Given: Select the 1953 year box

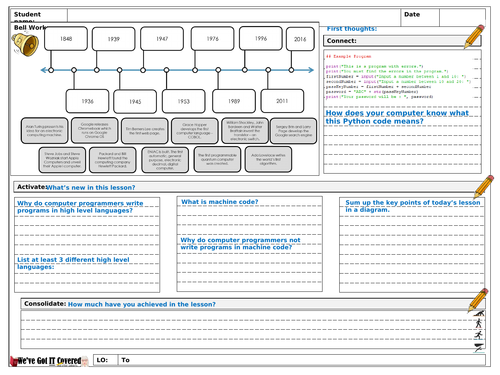Looking at the screenshot, I should (184, 101).
